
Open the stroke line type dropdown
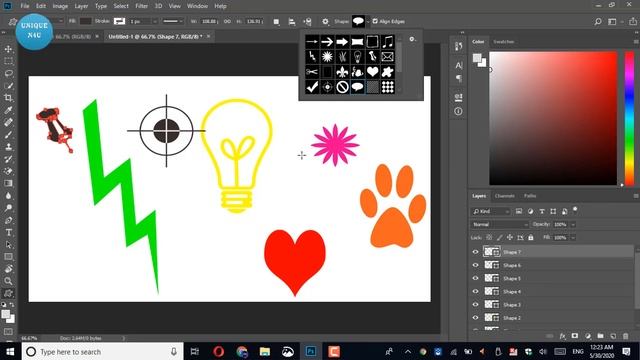tap(173, 21)
